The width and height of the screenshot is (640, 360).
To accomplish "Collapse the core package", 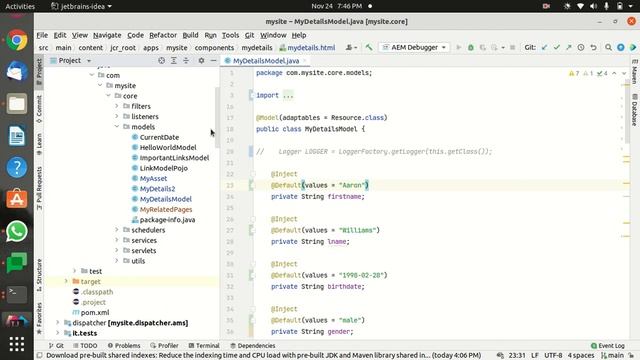I will click(108, 96).
